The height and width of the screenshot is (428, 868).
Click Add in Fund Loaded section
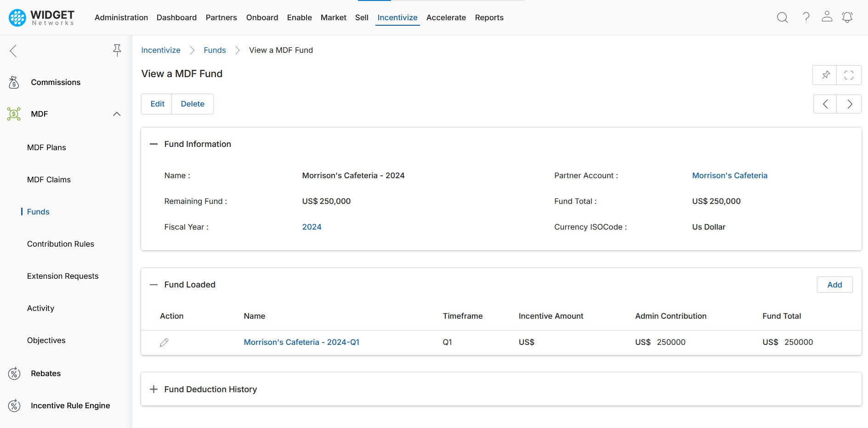(x=834, y=285)
